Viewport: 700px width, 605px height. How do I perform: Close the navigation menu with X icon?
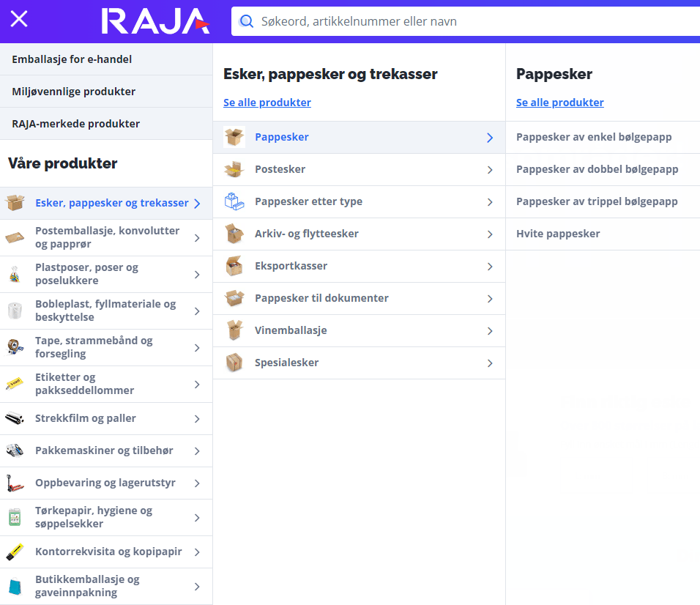tap(19, 19)
